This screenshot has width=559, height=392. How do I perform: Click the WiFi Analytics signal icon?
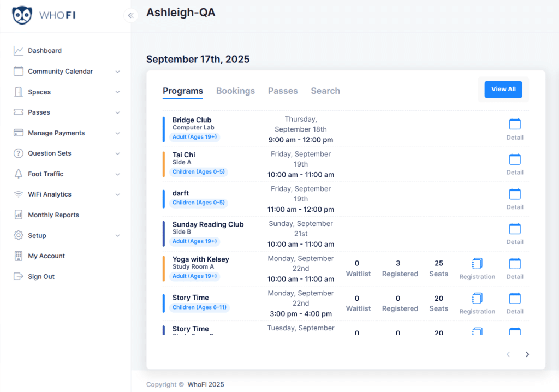point(19,194)
